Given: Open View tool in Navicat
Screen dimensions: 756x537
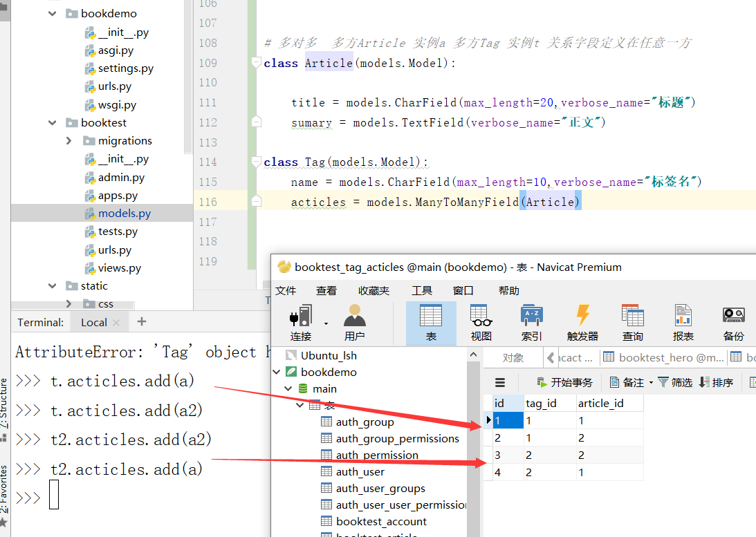Looking at the screenshot, I should point(481,323).
